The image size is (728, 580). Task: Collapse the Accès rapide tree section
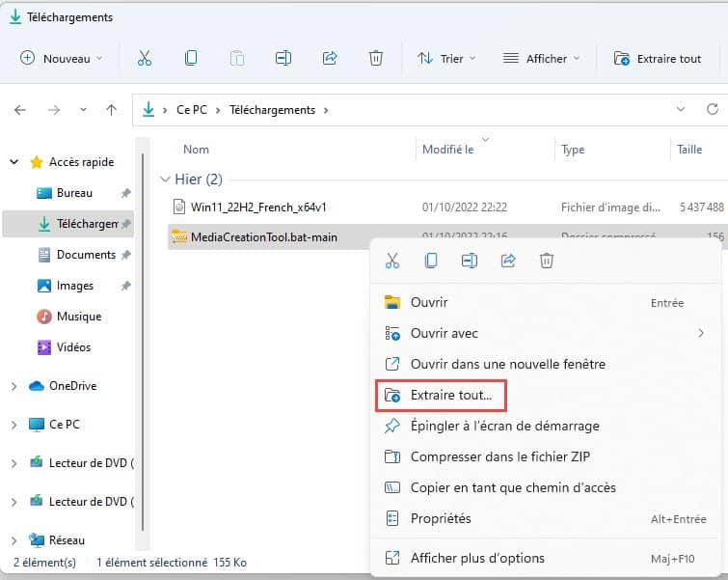pos(14,162)
